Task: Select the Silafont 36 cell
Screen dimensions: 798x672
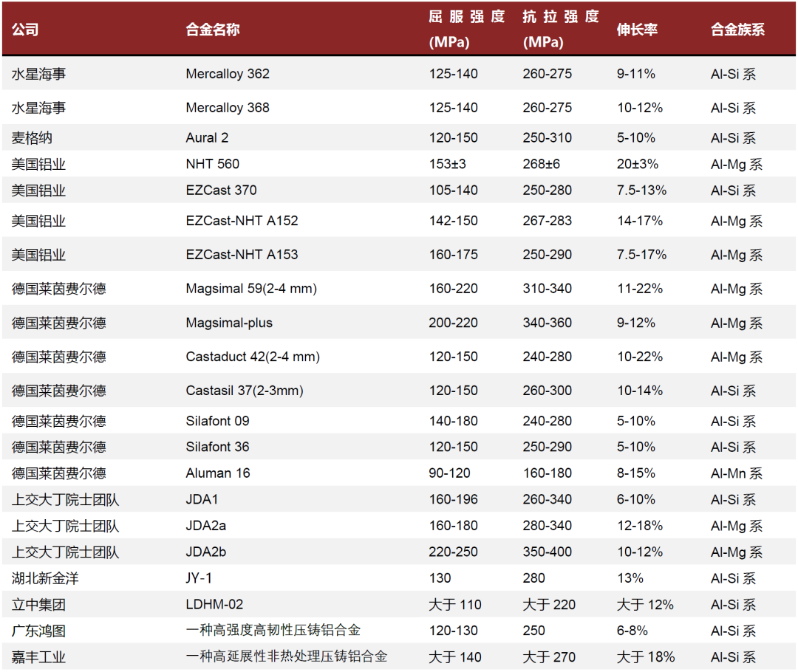Action: (217, 447)
